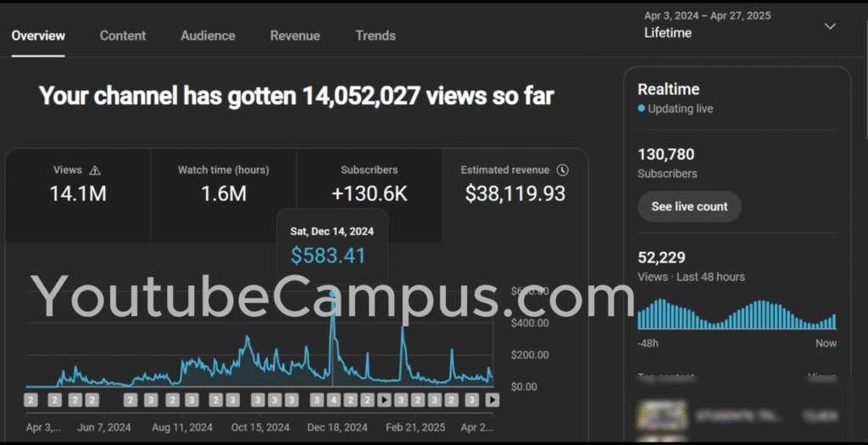868x445 pixels.
Task: Open the Audience tab
Action: click(208, 36)
